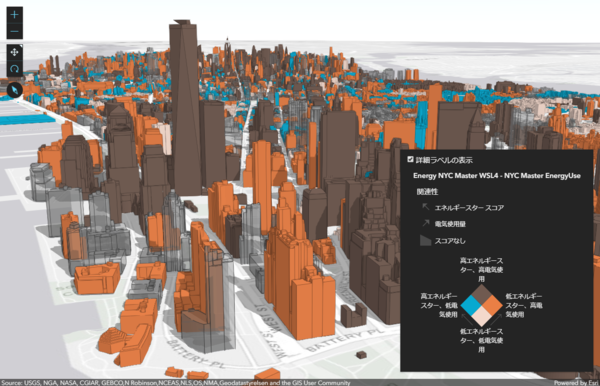The image size is (600, 386).
Task: Reset orientation with the compass button
Action: 15,90
